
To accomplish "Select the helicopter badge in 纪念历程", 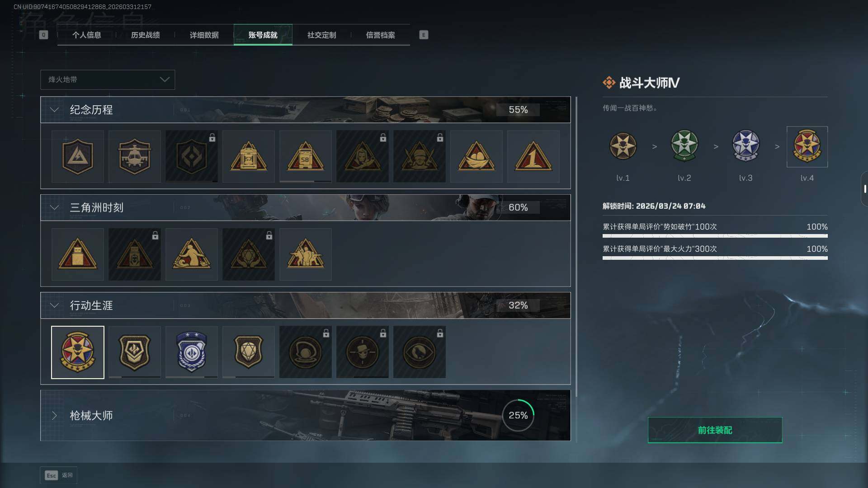I will [x=134, y=156].
